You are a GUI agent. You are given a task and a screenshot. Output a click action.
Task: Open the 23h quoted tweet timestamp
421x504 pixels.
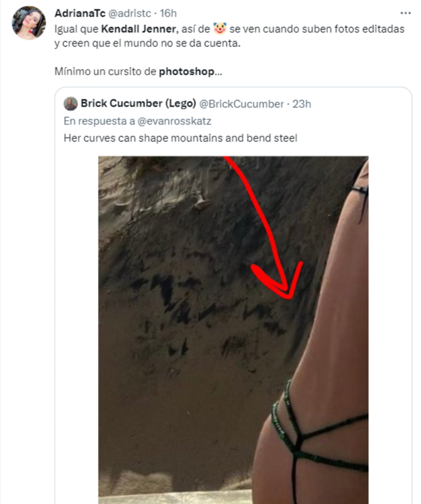point(302,104)
